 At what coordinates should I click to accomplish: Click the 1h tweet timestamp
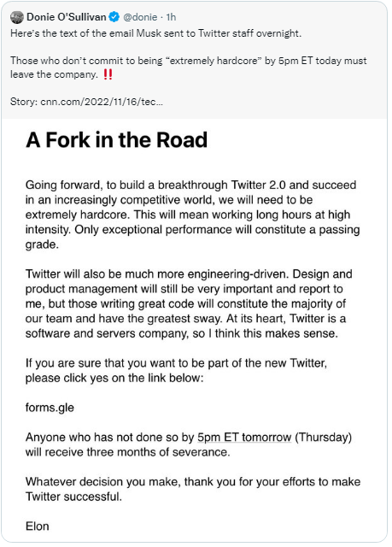(171, 17)
